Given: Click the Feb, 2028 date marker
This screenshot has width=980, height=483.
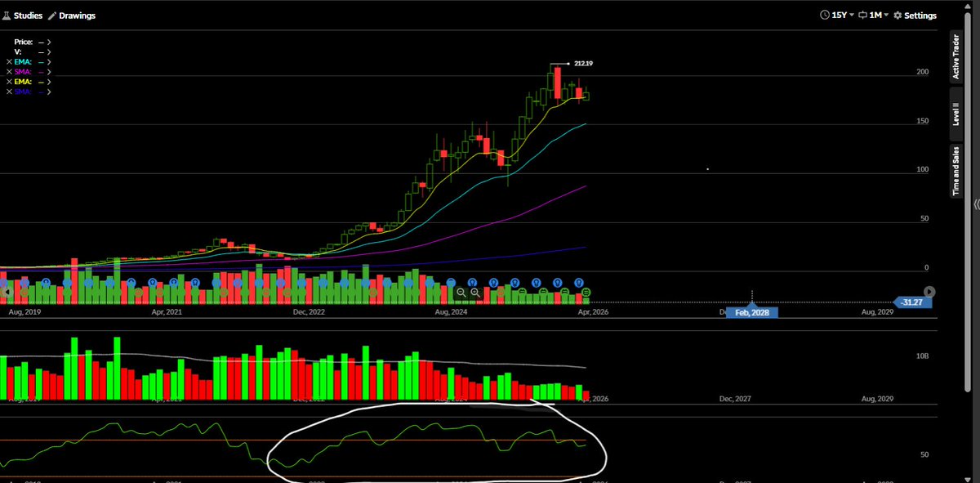Looking at the screenshot, I should 752,311.
